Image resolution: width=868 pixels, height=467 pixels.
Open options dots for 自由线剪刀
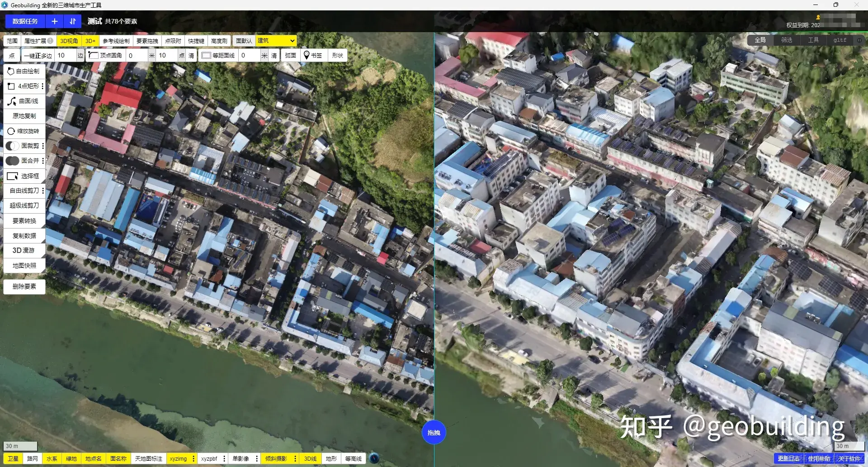(x=43, y=191)
